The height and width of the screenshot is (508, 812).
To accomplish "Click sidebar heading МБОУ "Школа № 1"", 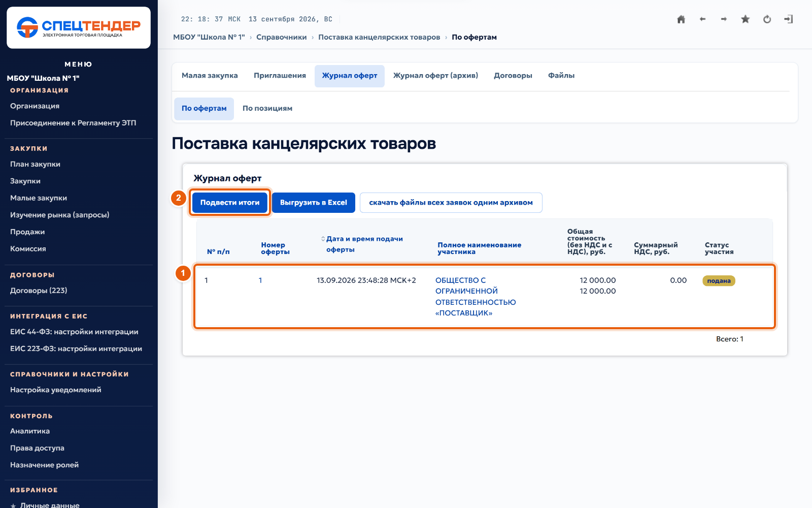I will click(x=43, y=78).
